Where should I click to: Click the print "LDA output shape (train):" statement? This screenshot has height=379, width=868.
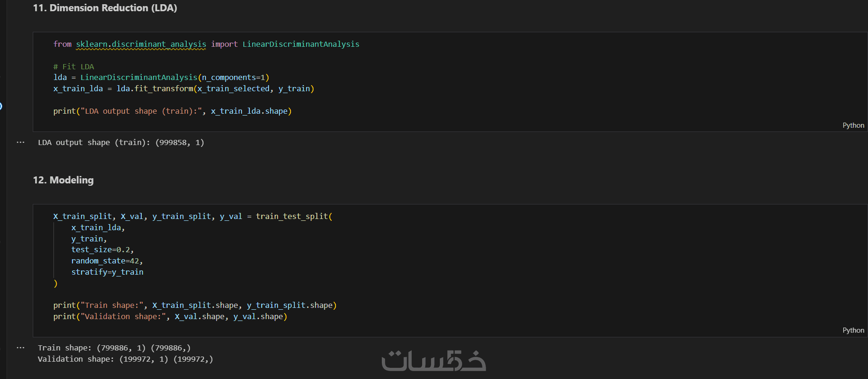[172, 111]
